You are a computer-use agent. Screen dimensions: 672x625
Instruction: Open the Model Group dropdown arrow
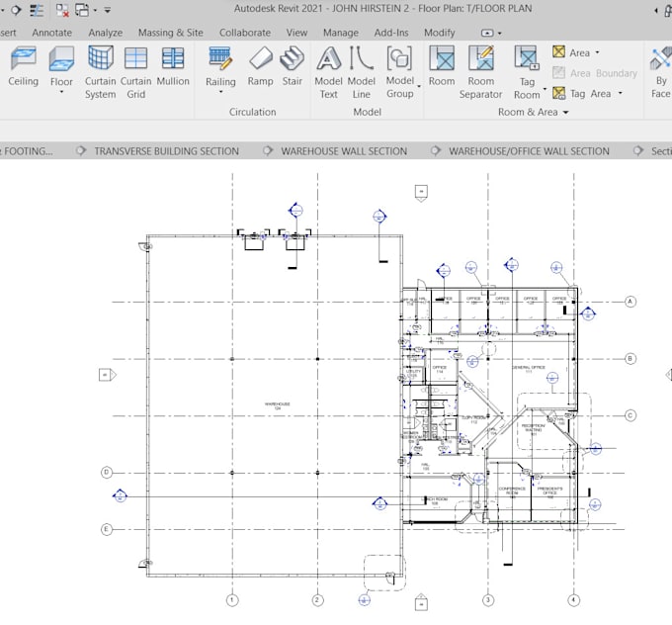(x=419, y=87)
